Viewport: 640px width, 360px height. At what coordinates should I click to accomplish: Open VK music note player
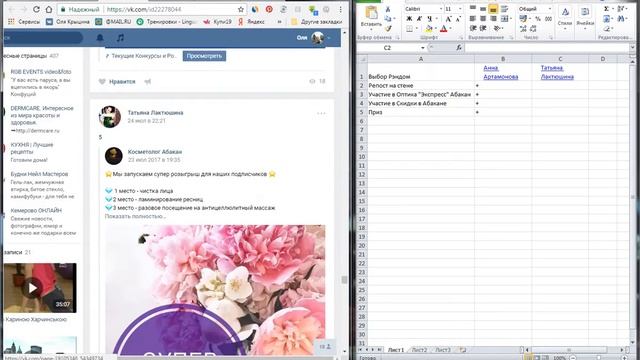pos(120,38)
